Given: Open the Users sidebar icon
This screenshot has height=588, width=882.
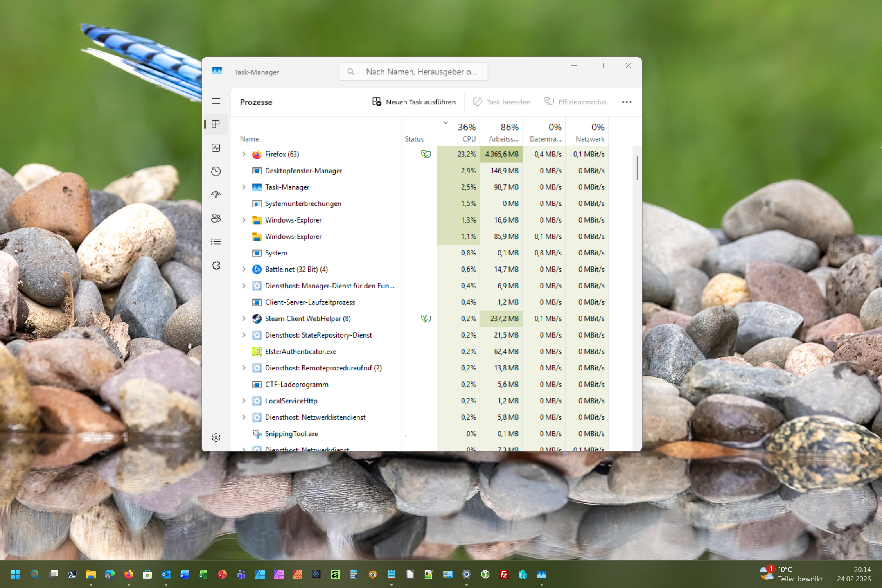Looking at the screenshot, I should [216, 218].
